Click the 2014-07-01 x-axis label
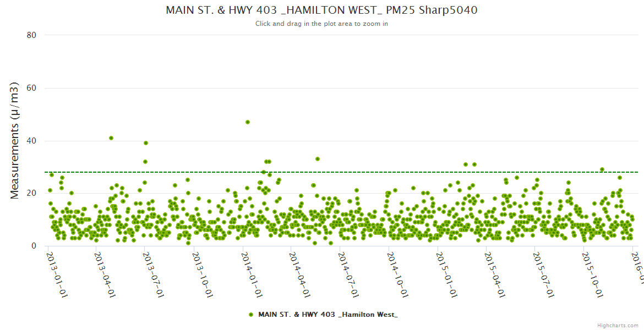644x330 pixels. [x=348, y=275]
